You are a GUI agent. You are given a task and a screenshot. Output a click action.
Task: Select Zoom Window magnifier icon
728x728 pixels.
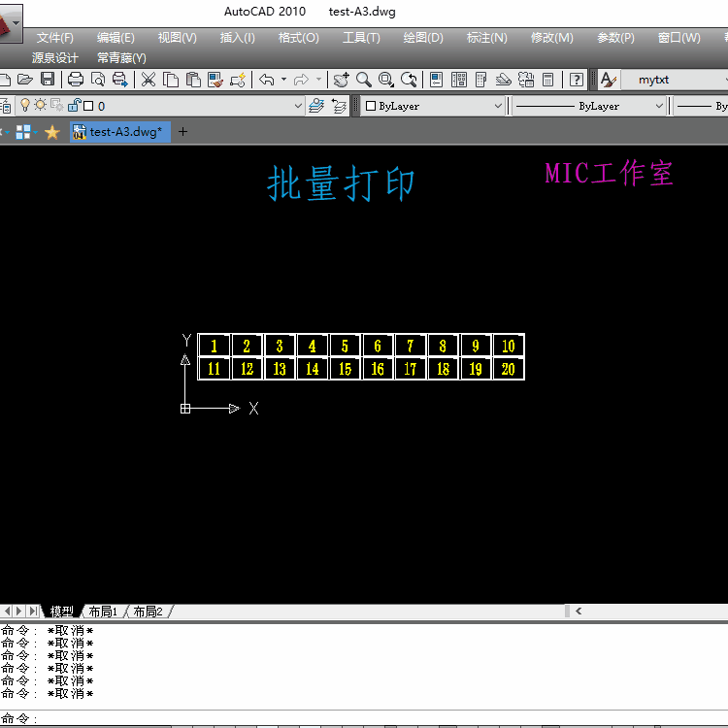pyautogui.click(x=385, y=80)
